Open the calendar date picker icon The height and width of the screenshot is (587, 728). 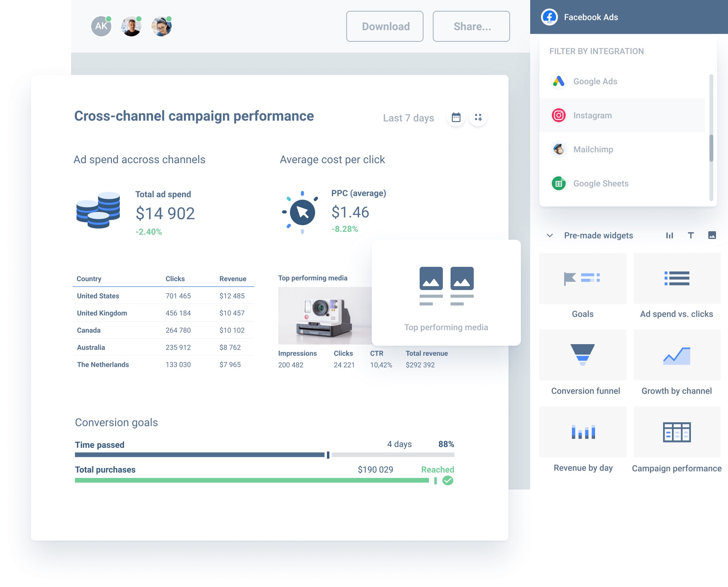coord(456,117)
